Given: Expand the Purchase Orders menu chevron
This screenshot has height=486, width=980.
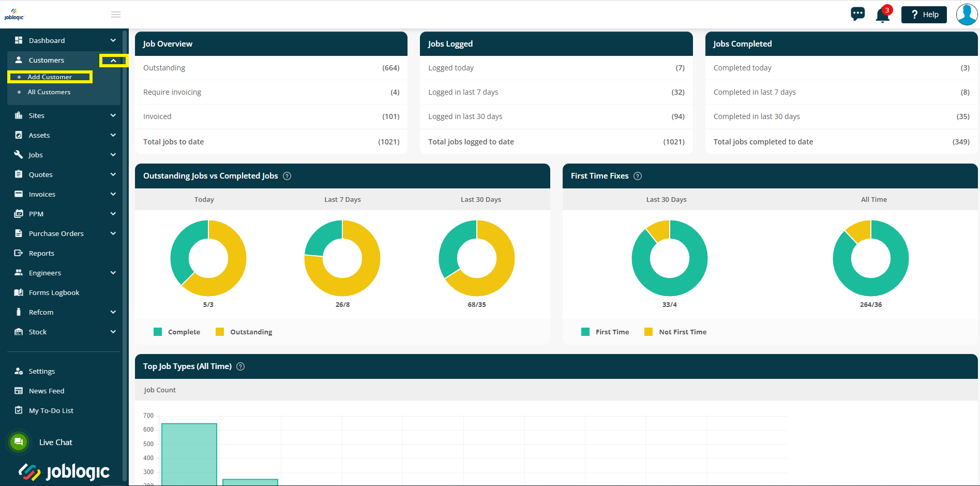Looking at the screenshot, I should tap(113, 233).
